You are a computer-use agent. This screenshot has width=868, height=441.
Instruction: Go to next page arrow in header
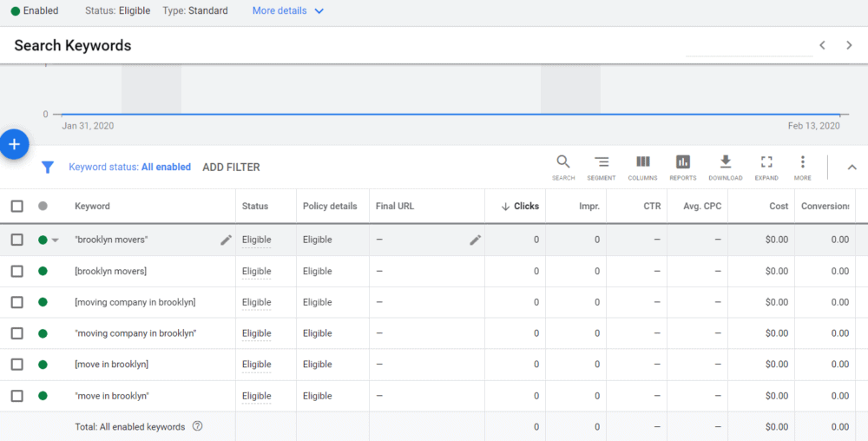[x=849, y=45]
